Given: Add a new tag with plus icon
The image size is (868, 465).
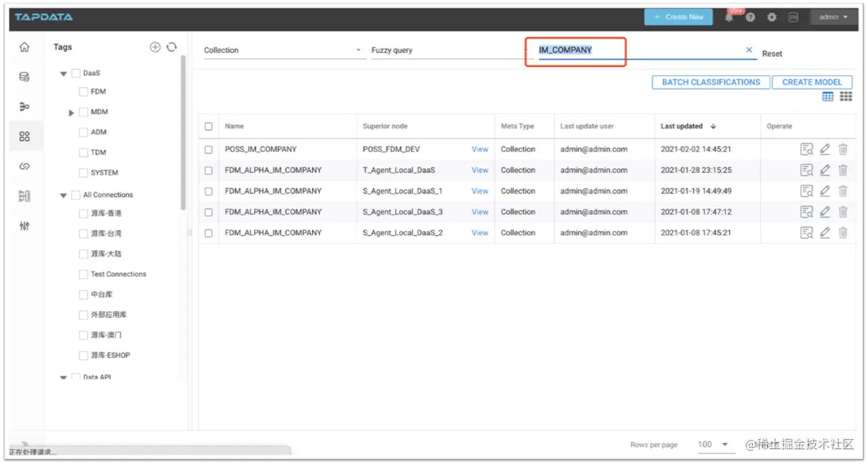Looking at the screenshot, I should click(x=155, y=47).
